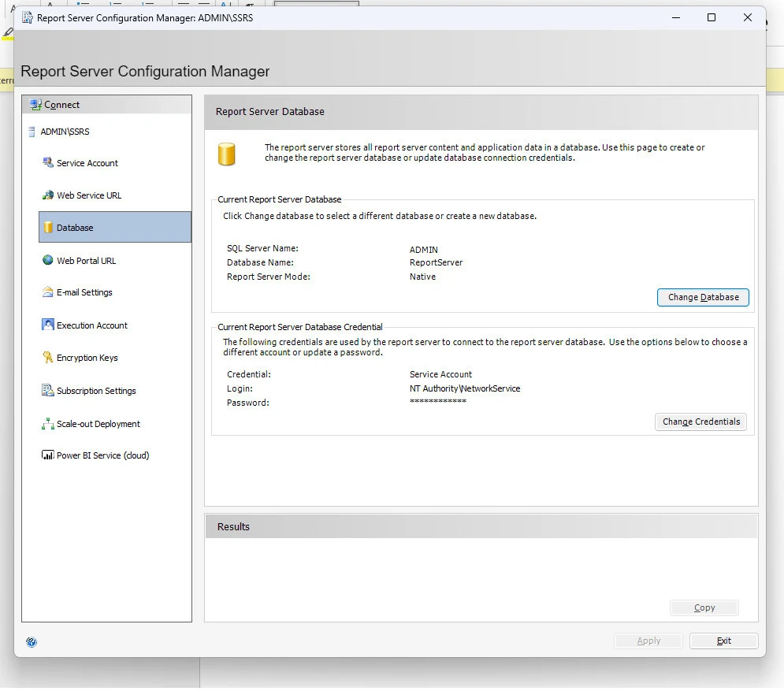Click the Copy button in Results
The image size is (784, 691).
coord(704,607)
